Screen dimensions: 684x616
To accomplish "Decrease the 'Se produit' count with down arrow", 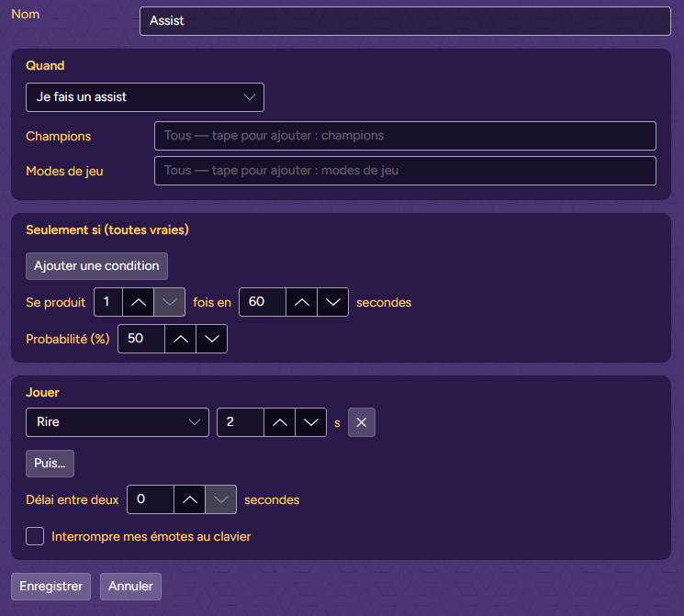I will tap(169, 302).
